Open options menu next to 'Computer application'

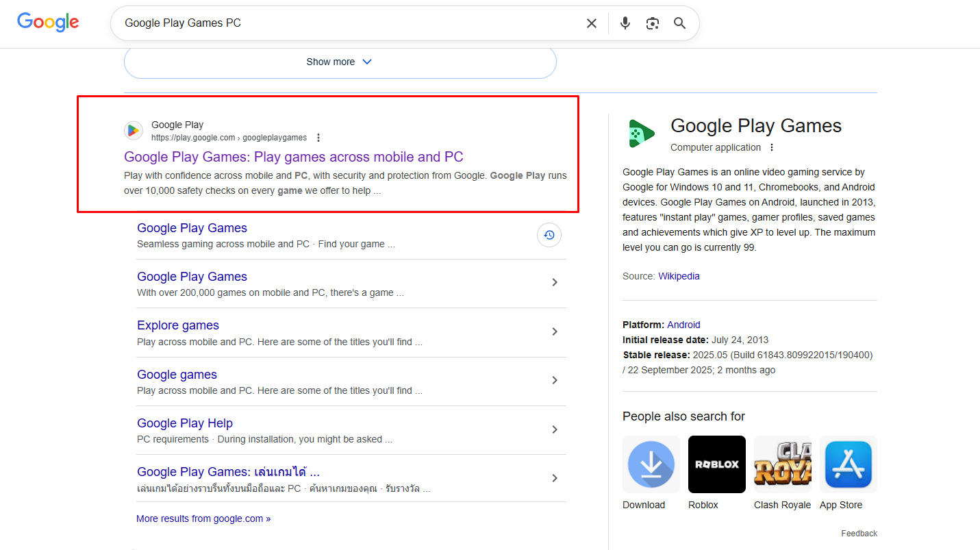771,147
